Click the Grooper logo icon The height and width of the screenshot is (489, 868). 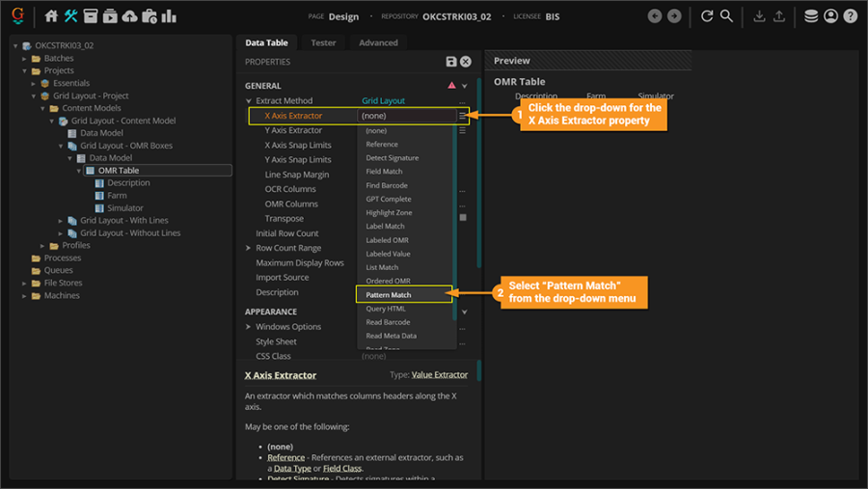(x=17, y=15)
